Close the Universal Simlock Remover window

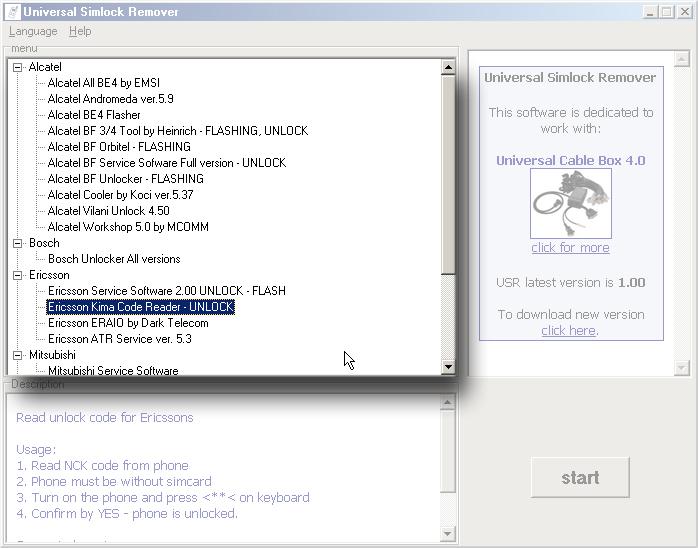click(x=685, y=12)
